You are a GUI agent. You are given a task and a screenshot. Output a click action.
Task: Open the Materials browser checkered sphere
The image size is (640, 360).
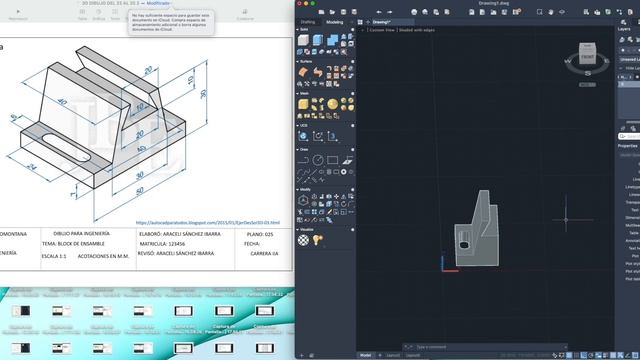click(x=303, y=240)
